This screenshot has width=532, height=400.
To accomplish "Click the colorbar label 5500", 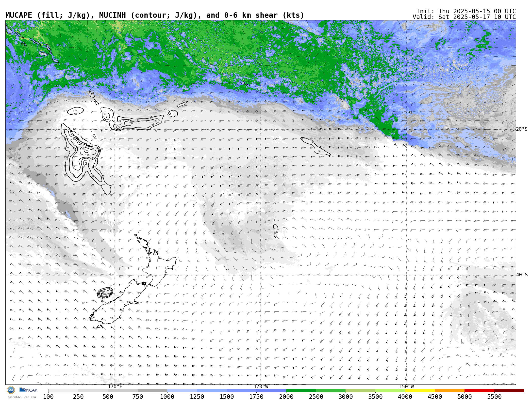I will pos(494,397).
